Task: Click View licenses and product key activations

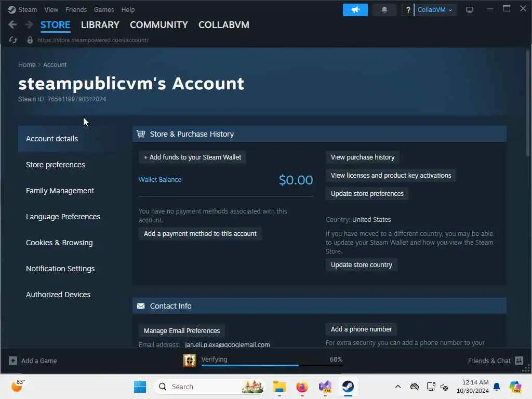Action: (391, 176)
